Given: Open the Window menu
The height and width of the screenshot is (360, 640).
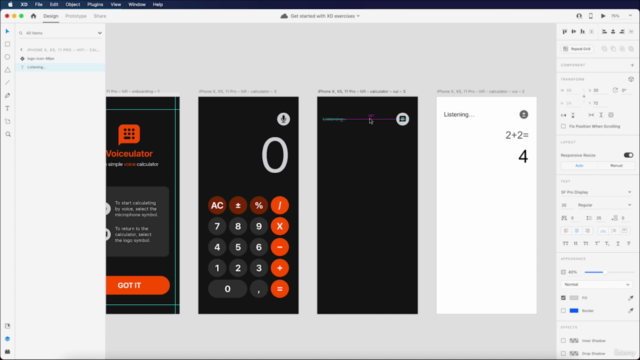Looking at the screenshot, I should pos(137,4).
